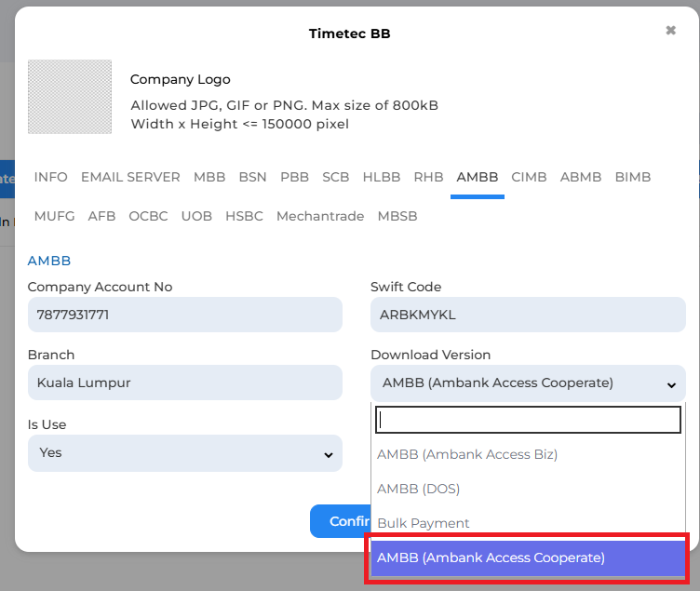Select the UOB tab
The image size is (700, 591).
(x=196, y=216)
